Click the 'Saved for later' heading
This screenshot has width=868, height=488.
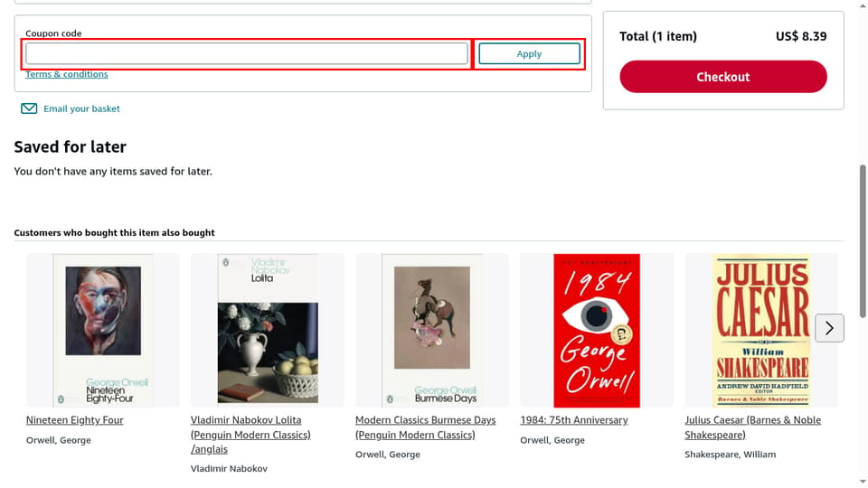(x=71, y=146)
